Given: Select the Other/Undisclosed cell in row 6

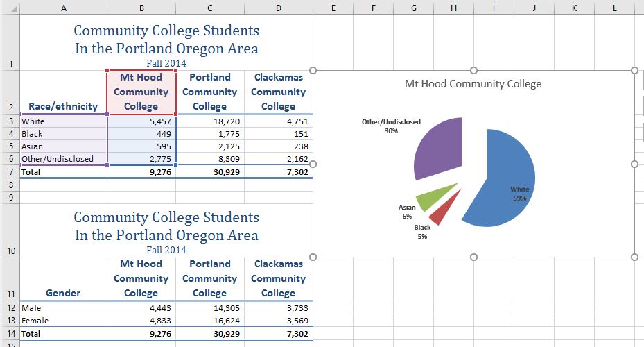Looking at the screenshot, I should (63, 159).
